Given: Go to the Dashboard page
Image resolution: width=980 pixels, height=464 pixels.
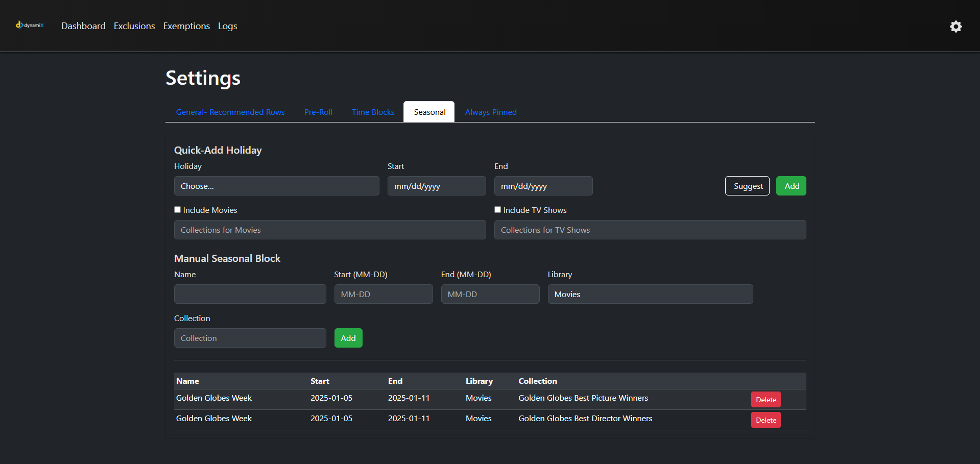Looking at the screenshot, I should pyautogui.click(x=83, y=26).
